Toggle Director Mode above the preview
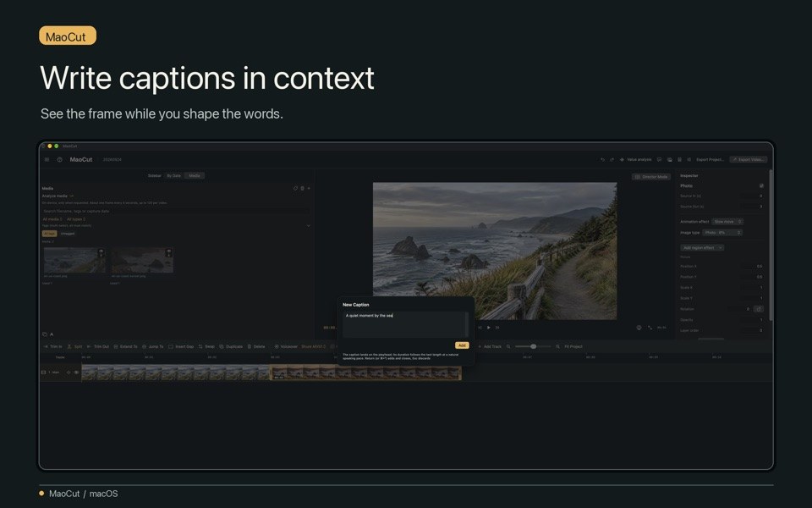 coord(651,177)
